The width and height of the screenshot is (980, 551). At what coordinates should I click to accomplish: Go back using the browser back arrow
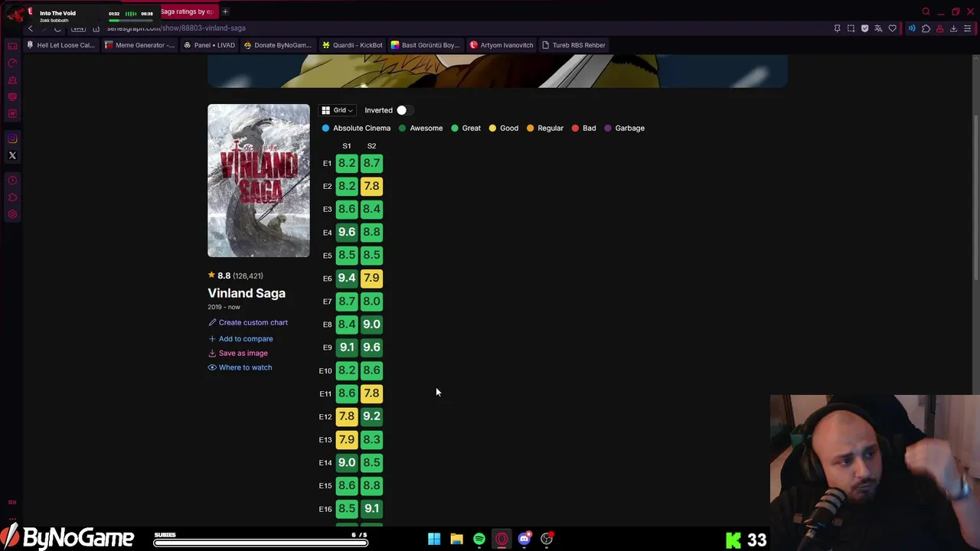click(x=31, y=28)
